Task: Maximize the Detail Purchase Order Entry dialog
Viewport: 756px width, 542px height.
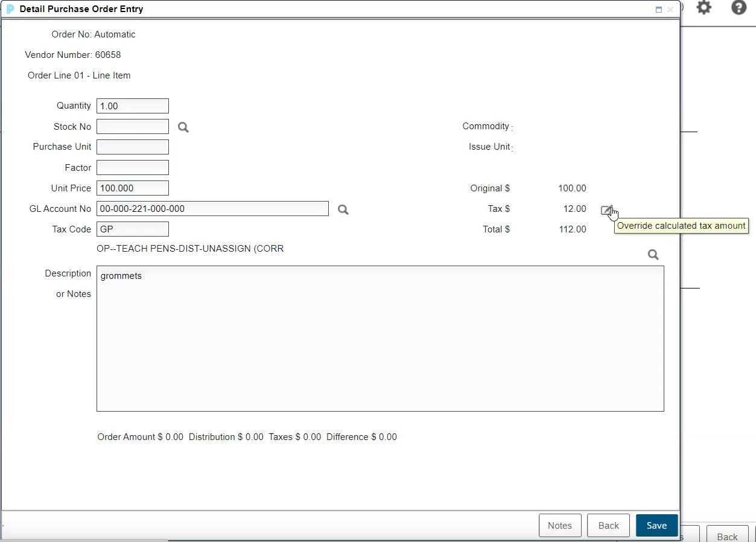Action: click(659, 10)
